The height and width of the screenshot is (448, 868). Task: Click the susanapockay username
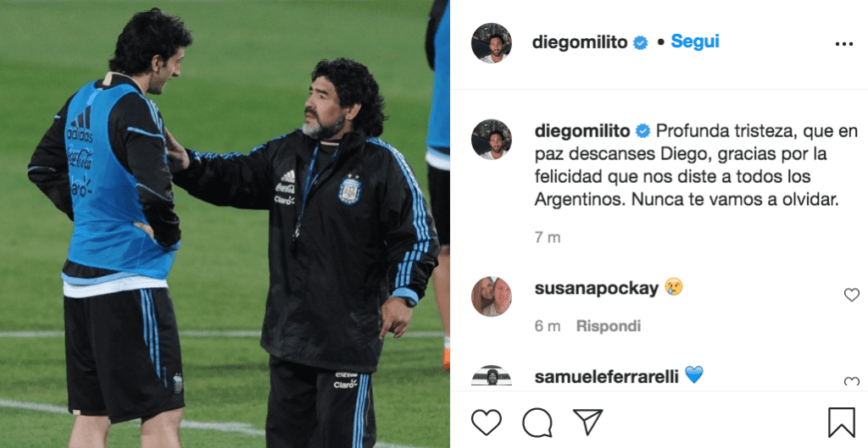pyautogui.click(x=596, y=288)
